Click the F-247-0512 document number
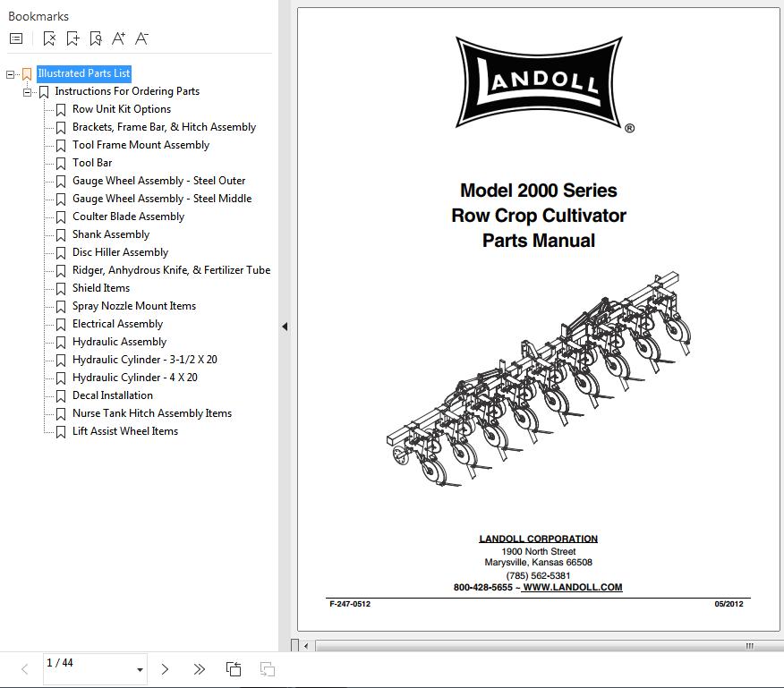 point(350,604)
